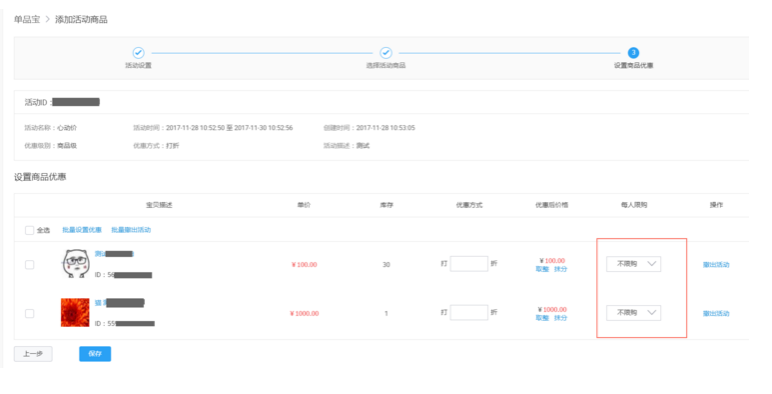Check the box for the ¥1000.00 product
The width and height of the screenshot is (772, 394).
pyautogui.click(x=30, y=313)
